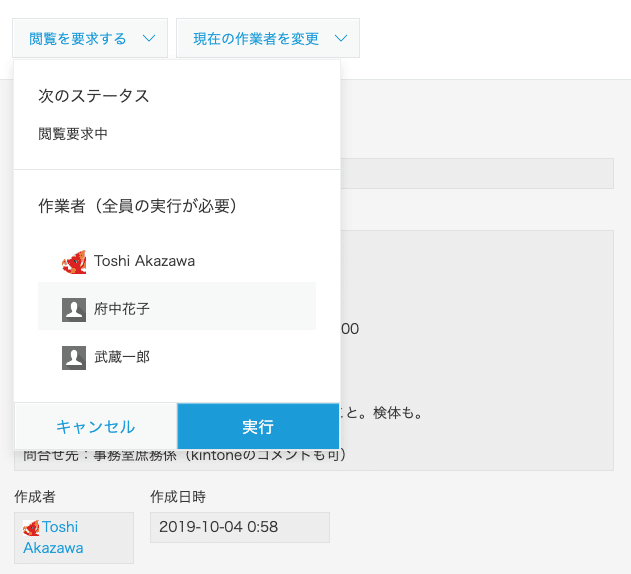Open the 閲覧を要求する action button
Image resolution: width=631 pixels, height=574 pixels.
[x=90, y=38]
